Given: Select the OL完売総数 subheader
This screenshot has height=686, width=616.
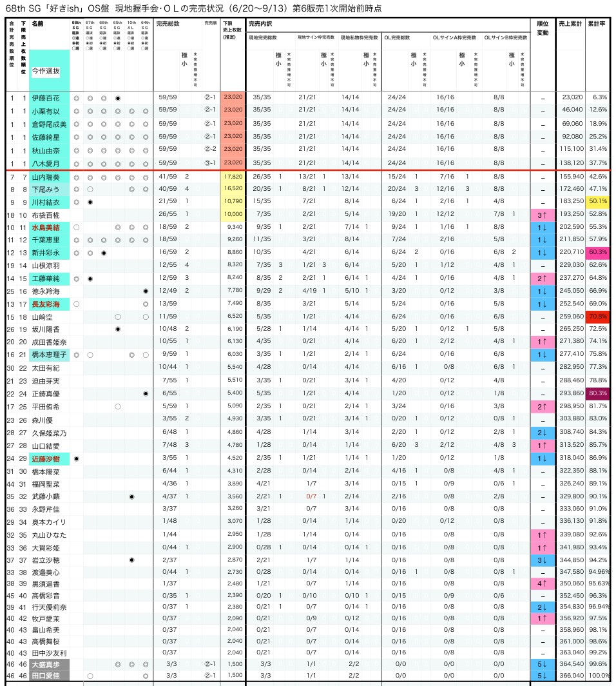Looking at the screenshot, I should click(397, 37).
